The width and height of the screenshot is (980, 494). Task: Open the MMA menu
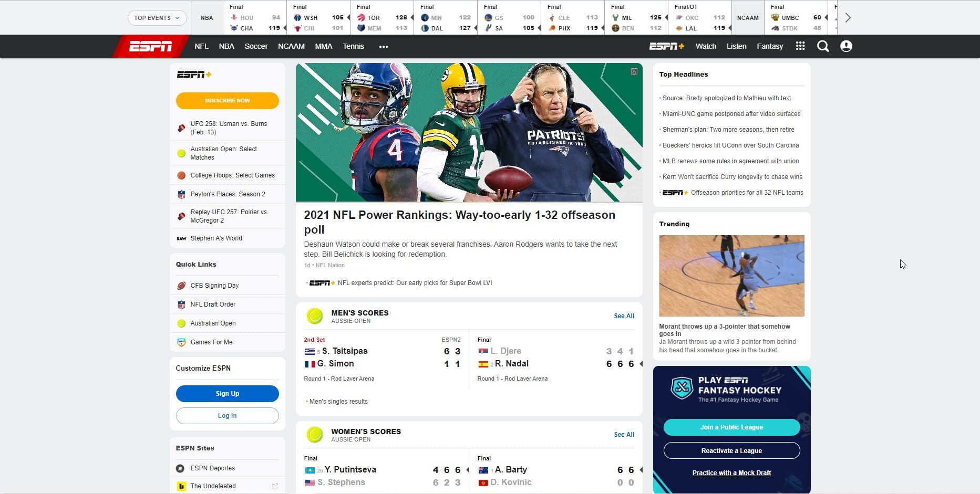click(324, 46)
